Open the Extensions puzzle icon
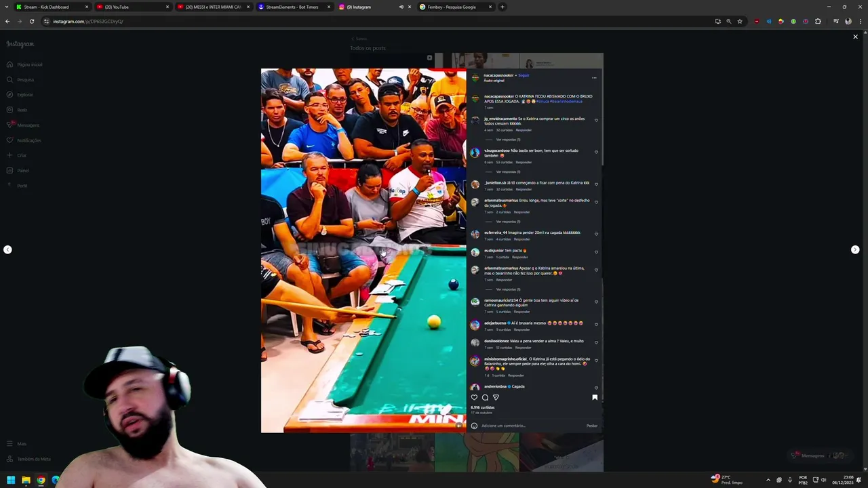Image resolution: width=868 pixels, height=488 pixels. [x=818, y=21]
